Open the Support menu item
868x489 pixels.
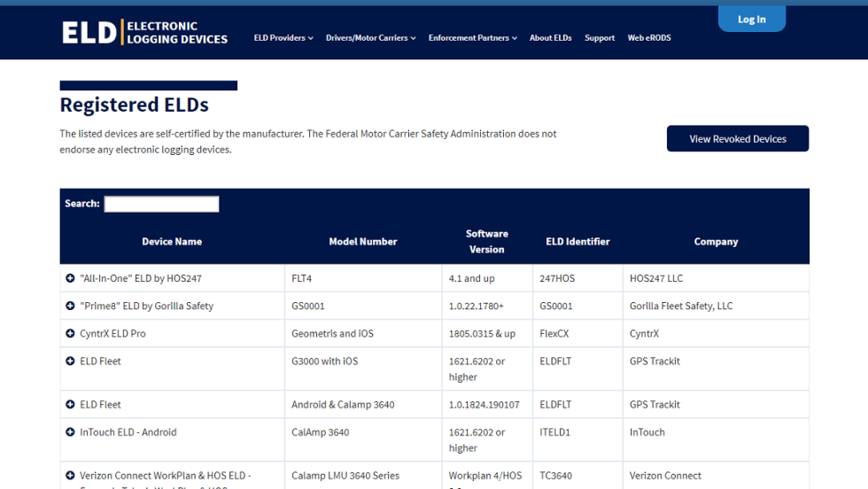600,38
